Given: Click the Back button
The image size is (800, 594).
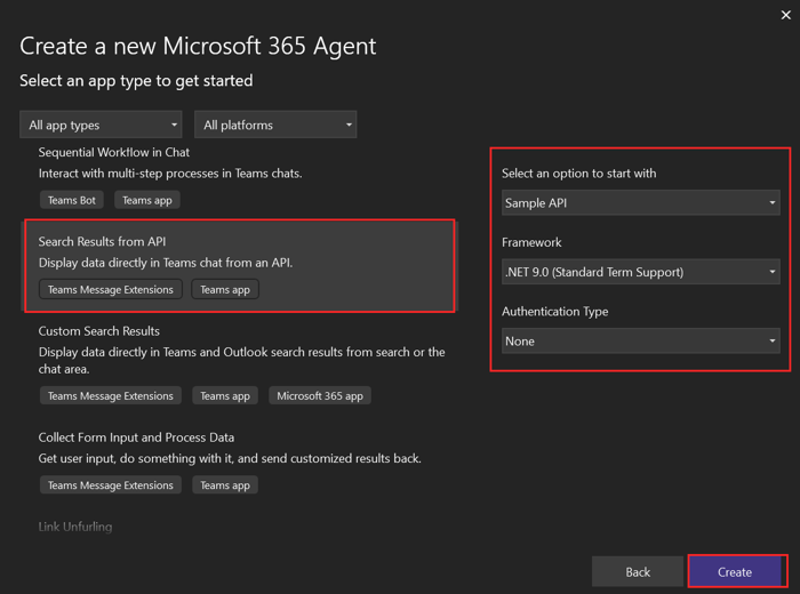Looking at the screenshot, I should pyautogui.click(x=637, y=571).
